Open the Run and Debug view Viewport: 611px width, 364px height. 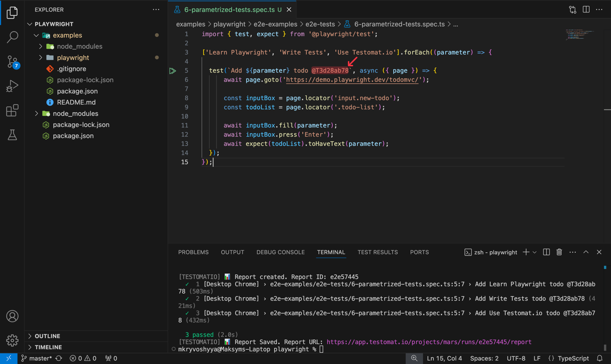tap(12, 86)
